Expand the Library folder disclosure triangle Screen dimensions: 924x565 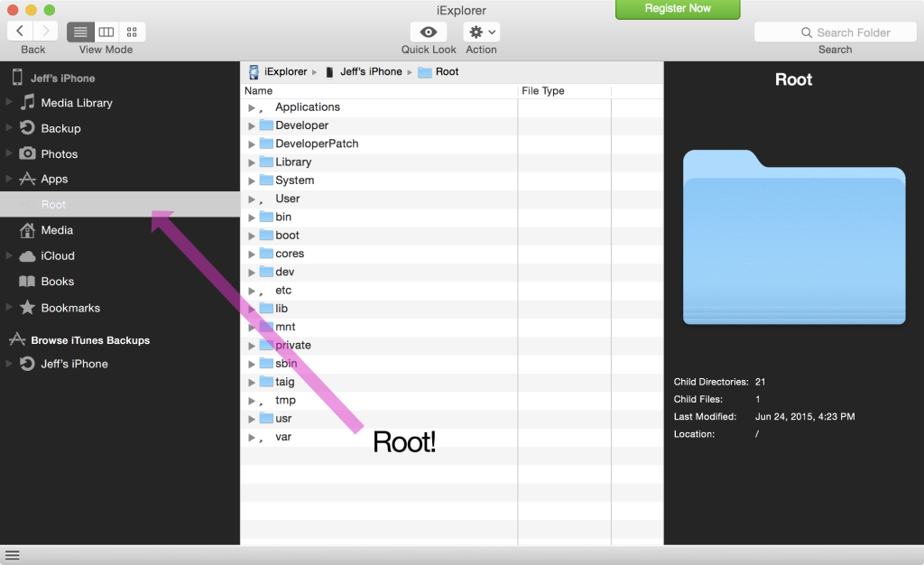[x=252, y=162]
